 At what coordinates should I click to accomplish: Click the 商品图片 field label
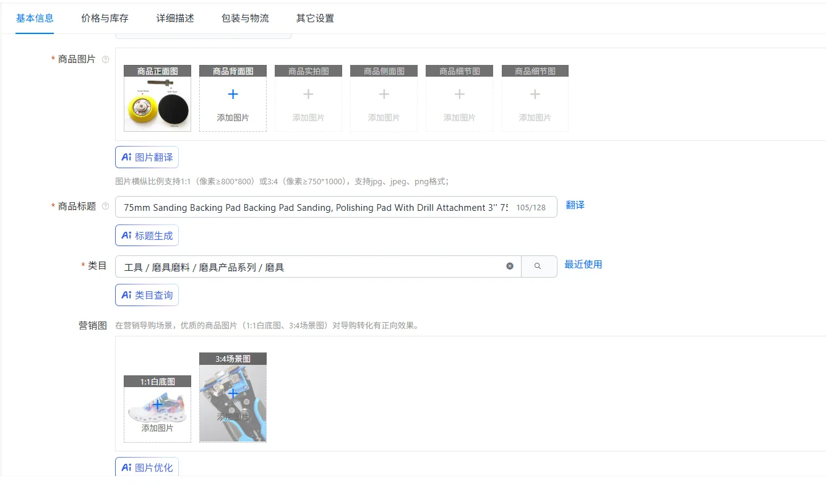[x=77, y=59]
